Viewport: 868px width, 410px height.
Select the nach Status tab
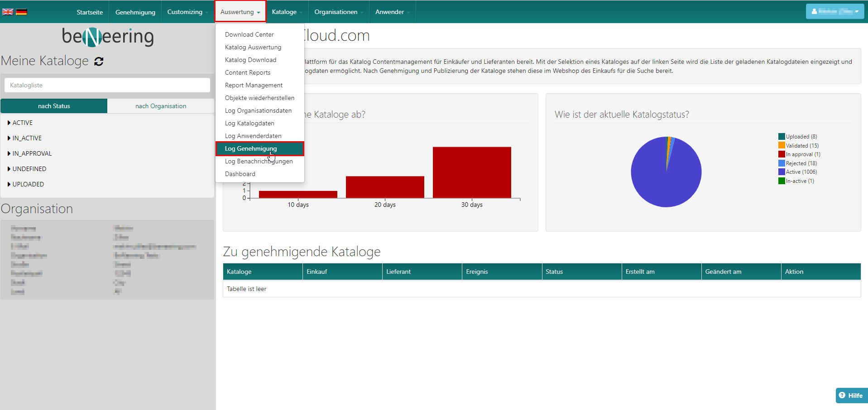coord(54,106)
